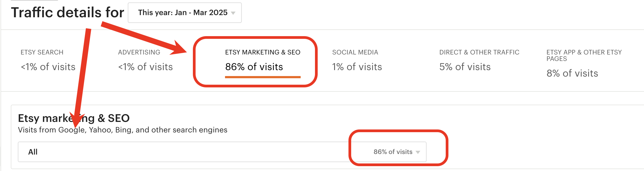This screenshot has width=644, height=171.
Task: Click the 8% of visits under Etsy App
Action: [572, 73]
